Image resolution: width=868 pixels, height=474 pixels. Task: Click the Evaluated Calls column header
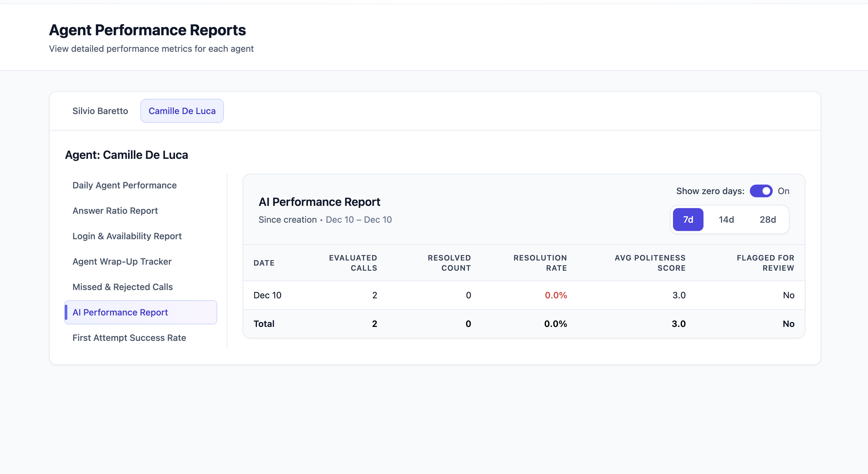pyautogui.click(x=353, y=263)
